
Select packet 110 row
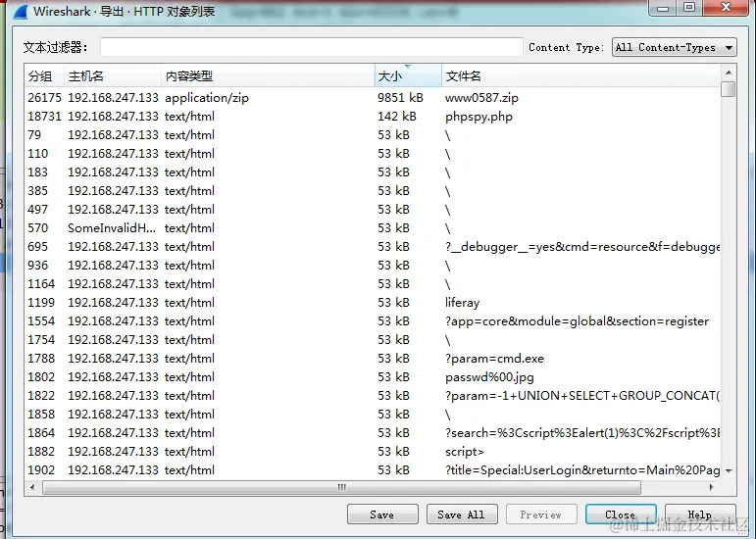[373, 154]
